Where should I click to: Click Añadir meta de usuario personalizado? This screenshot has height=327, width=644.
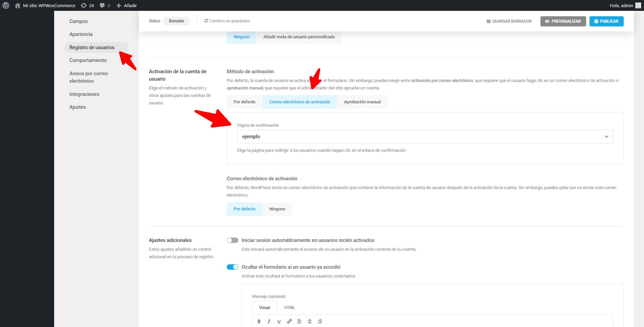[299, 37]
